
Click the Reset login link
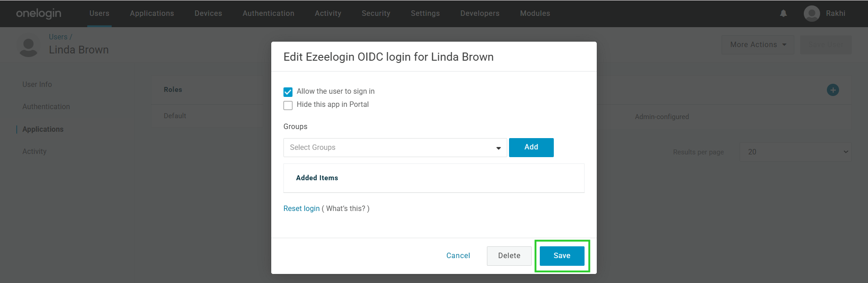[302, 209]
